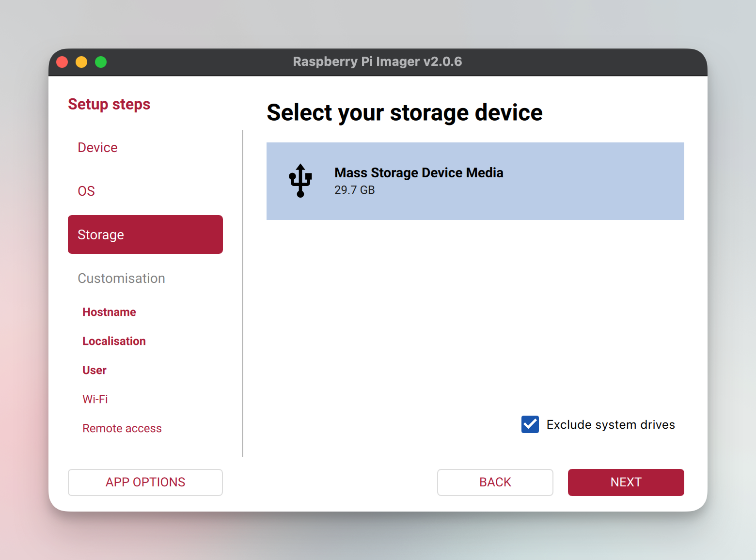
Task: Click the Select your storage device title
Action: click(x=405, y=112)
